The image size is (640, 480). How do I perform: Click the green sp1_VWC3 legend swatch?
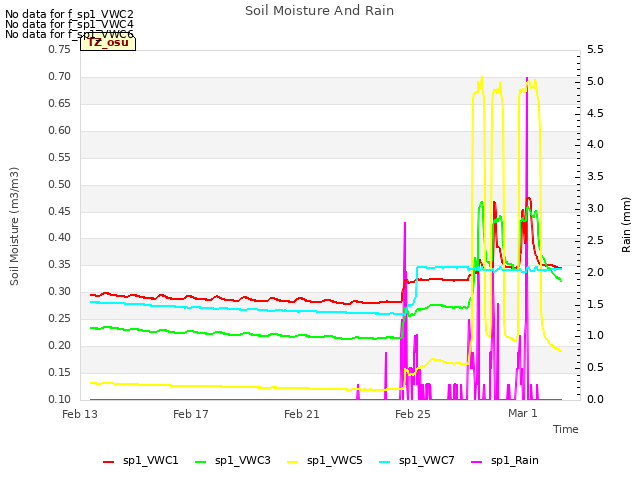[x=200, y=462]
